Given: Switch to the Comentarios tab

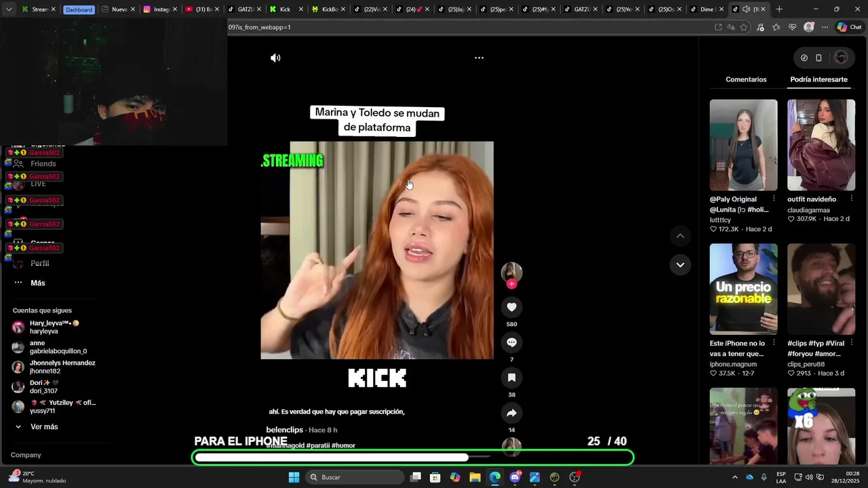Looking at the screenshot, I should click(746, 79).
